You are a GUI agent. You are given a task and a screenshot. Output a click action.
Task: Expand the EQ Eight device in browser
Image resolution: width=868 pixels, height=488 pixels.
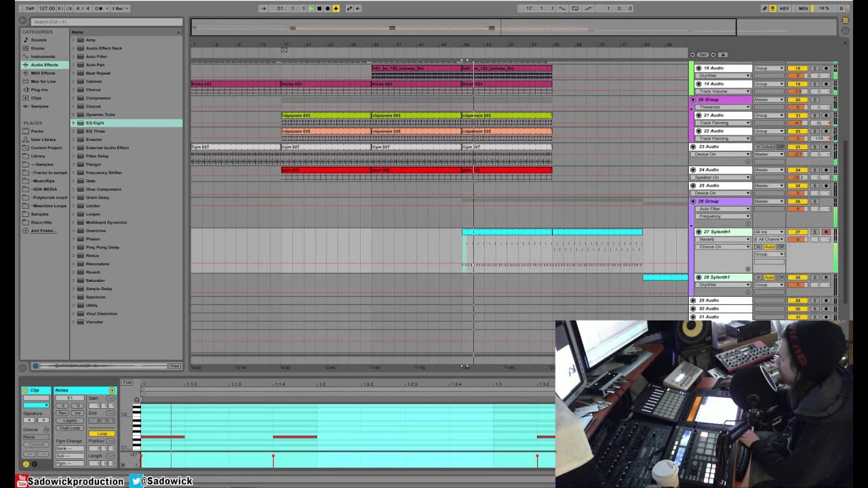[x=74, y=123]
